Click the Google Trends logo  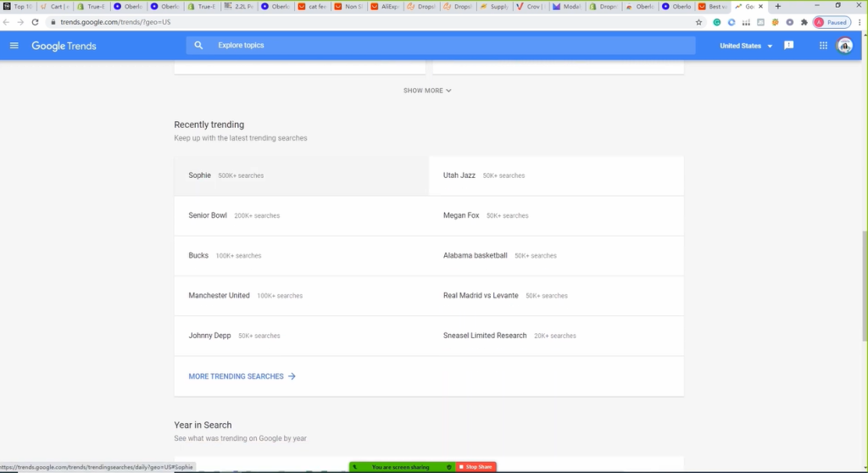tap(64, 46)
